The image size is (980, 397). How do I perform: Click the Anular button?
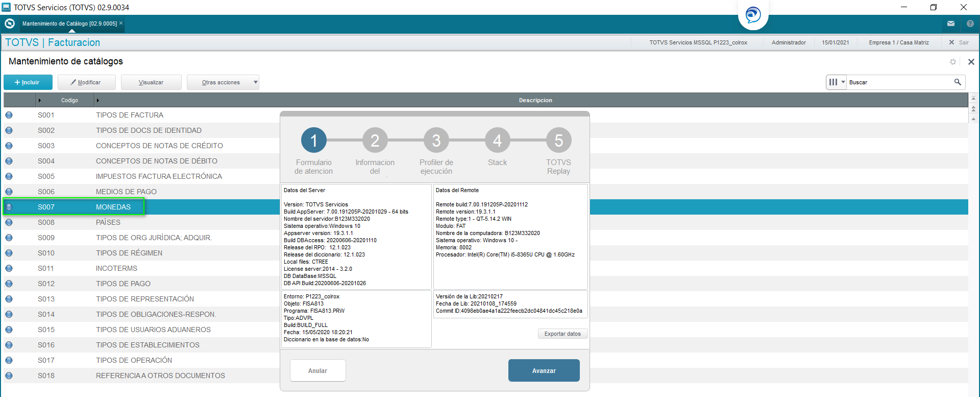pos(318,370)
